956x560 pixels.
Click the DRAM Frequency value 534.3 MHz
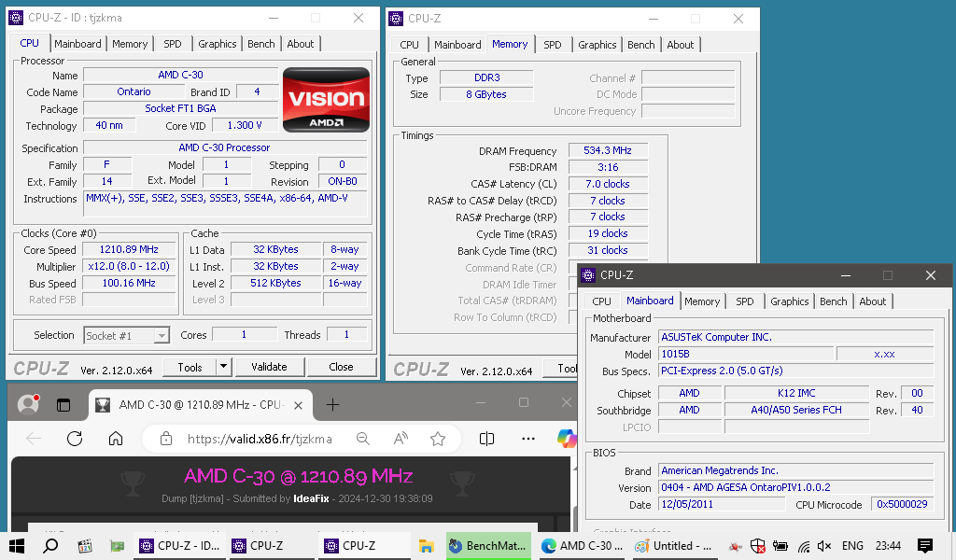click(x=607, y=150)
